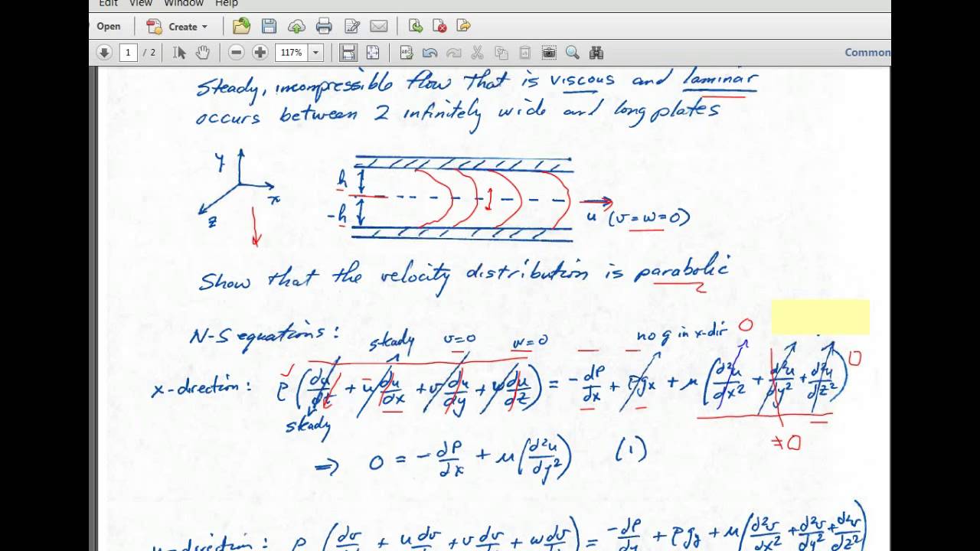Print the document with printer icon
The image size is (980, 551).
coord(324,26)
